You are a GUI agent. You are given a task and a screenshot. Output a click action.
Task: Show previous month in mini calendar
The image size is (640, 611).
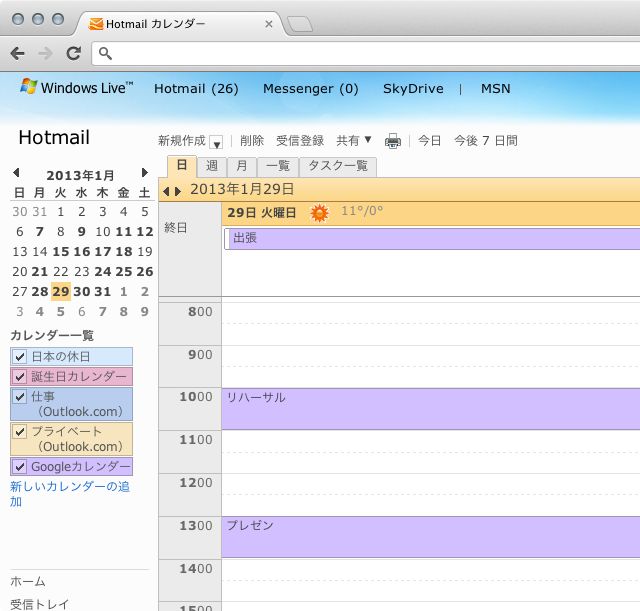click(16, 172)
